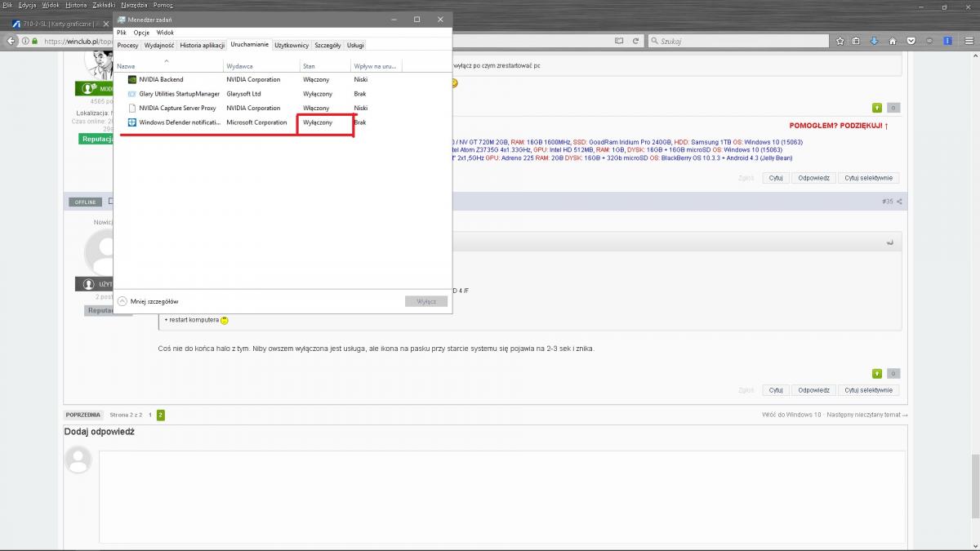The image size is (980, 551).
Task: Open the Task Manager Widok menu
Action: pyautogui.click(x=165, y=33)
